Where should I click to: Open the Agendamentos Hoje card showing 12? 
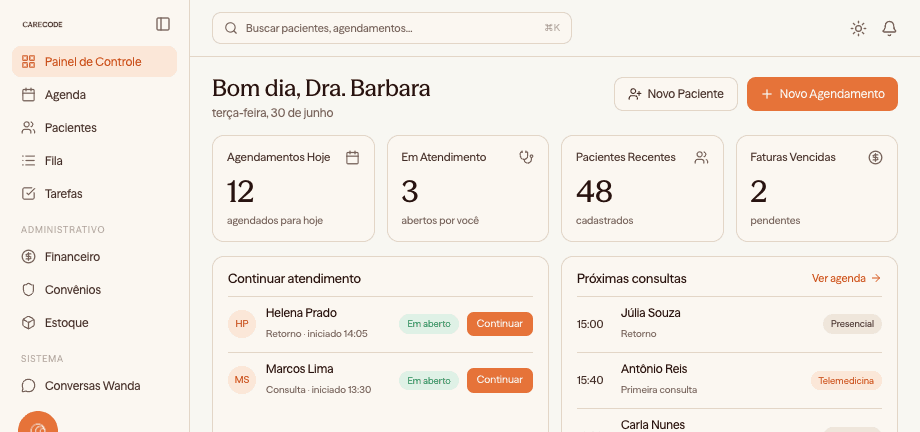coord(293,188)
